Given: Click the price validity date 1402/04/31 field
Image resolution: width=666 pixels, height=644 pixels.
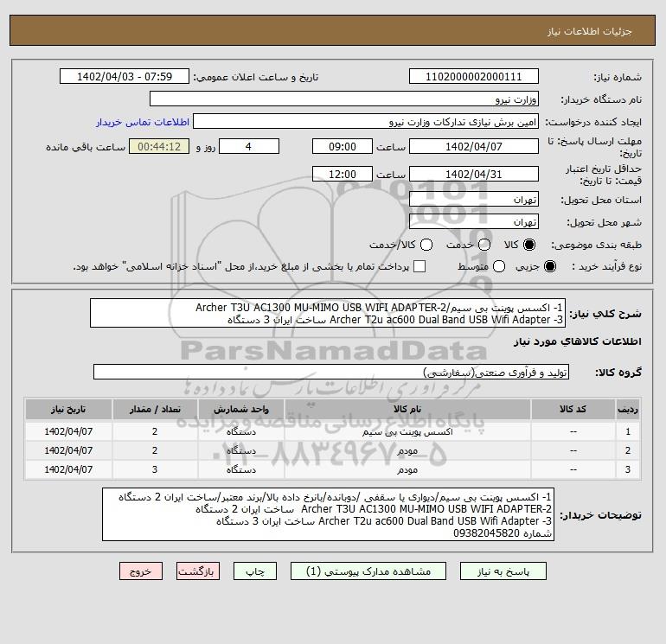Looking at the screenshot, I should [x=474, y=174].
